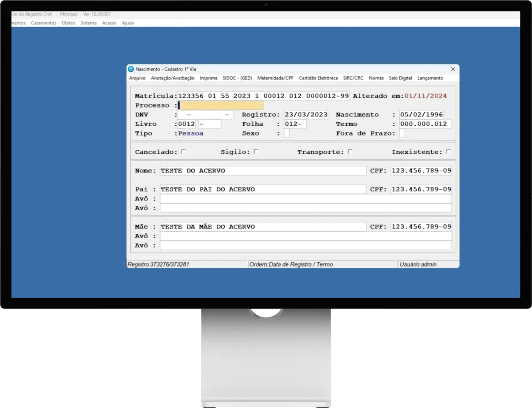Select the SIRC/CRC menu
Viewport: 532px width, 408px height.
353,78
